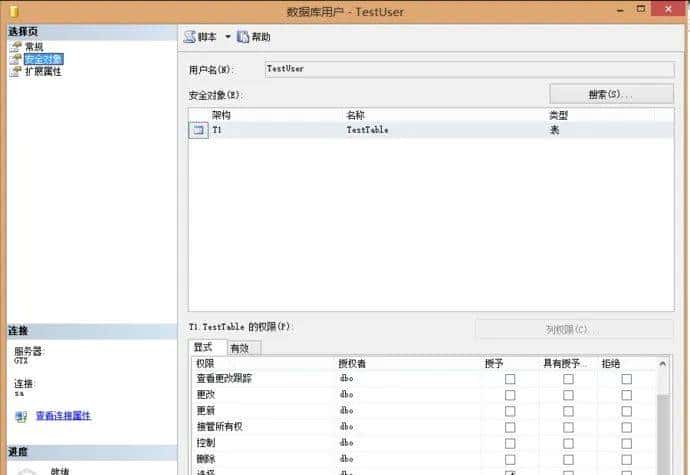
Task: Click the 查看连接属性 icon
Action: [21, 416]
